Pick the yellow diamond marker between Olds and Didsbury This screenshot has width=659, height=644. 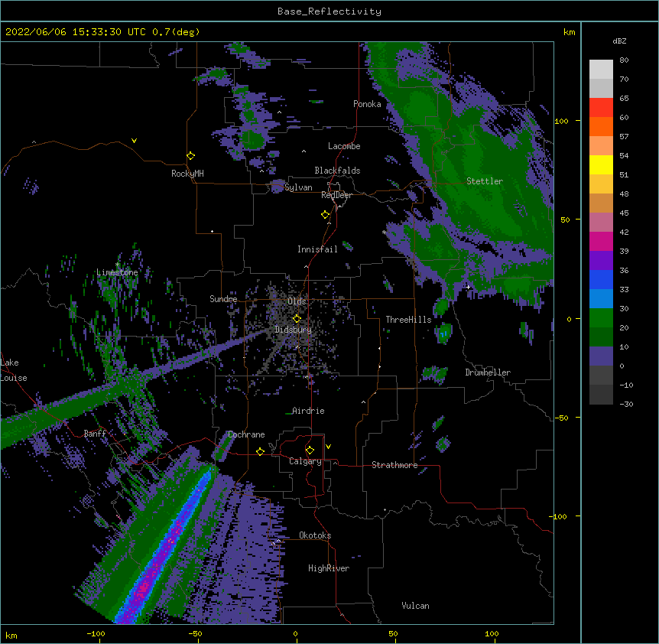pos(297,318)
